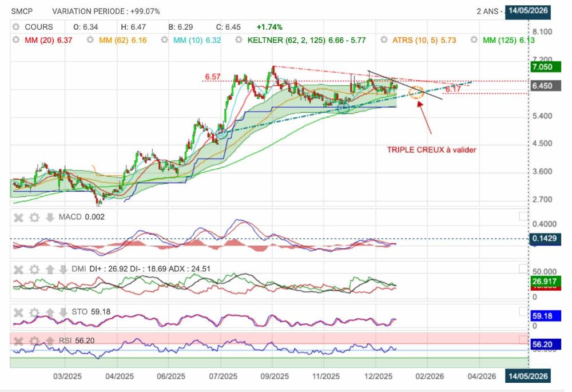Viewport: 572px width, 392px height.
Task: Click the bottom 14/05/2026 date label
Action: point(528,376)
